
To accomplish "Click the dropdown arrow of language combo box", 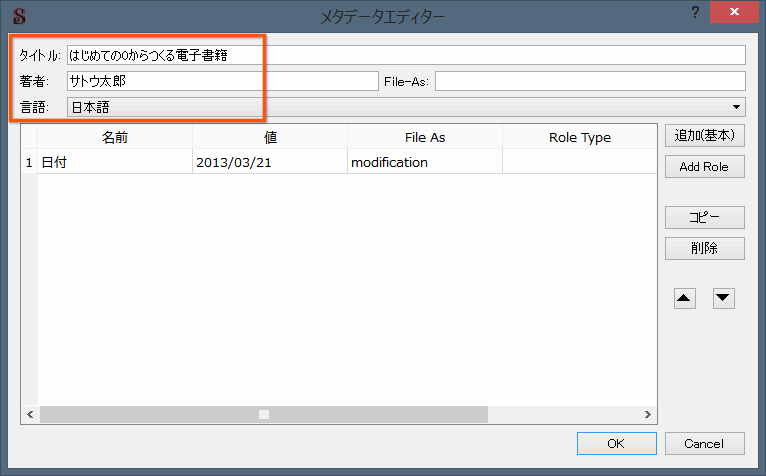I will (737, 106).
